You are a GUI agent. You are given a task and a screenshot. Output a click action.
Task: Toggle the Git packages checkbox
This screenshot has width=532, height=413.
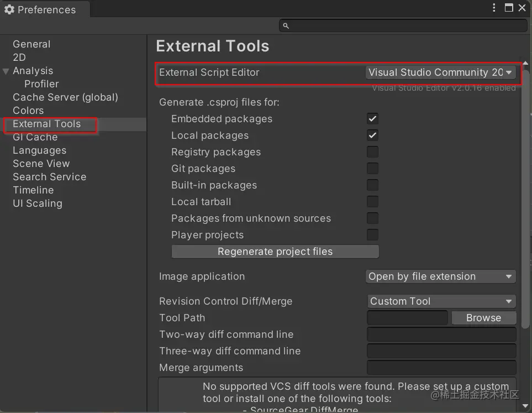(372, 168)
